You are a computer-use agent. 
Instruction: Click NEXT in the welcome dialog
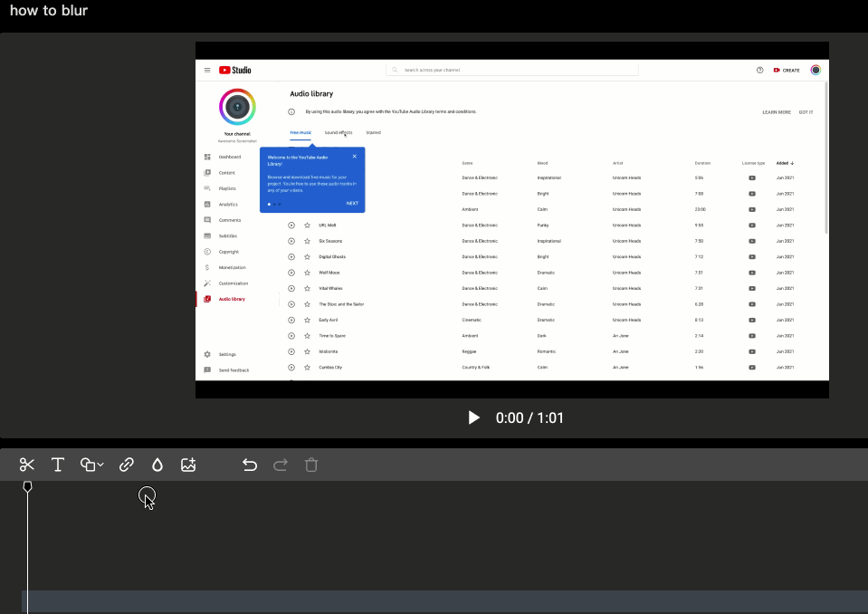352,203
